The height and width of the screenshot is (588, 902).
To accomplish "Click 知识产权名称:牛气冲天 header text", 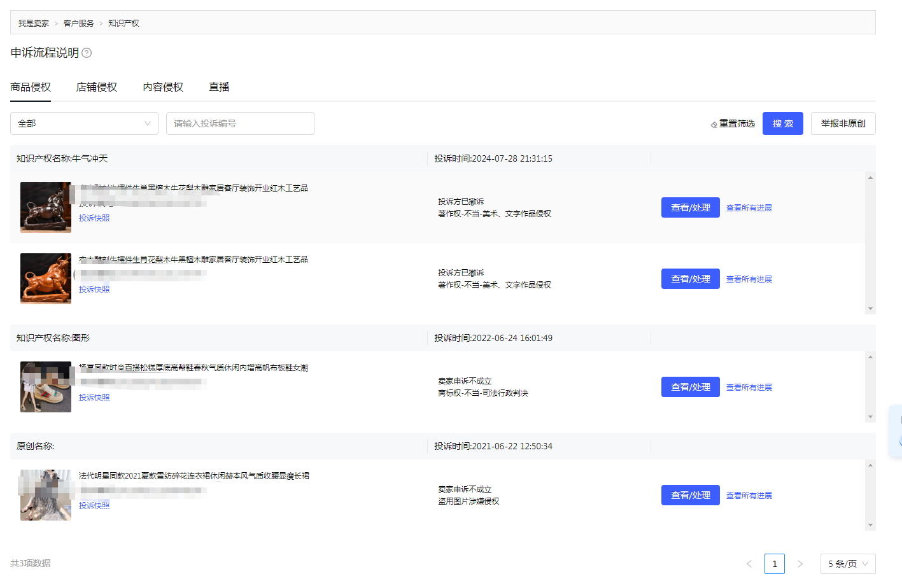I will [62, 158].
